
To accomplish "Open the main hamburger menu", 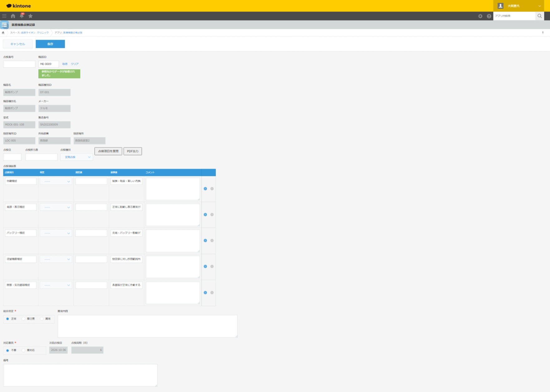I will tap(4, 16).
